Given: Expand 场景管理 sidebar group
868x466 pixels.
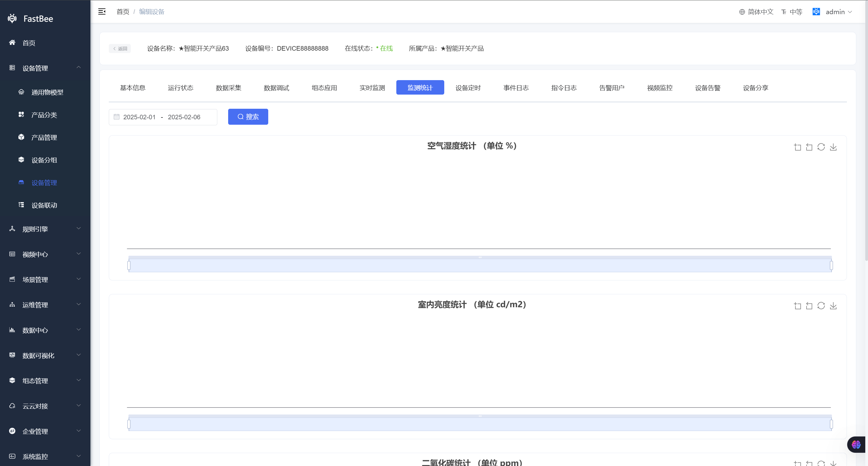Looking at the screenshot, I should (x=45, y=280).
